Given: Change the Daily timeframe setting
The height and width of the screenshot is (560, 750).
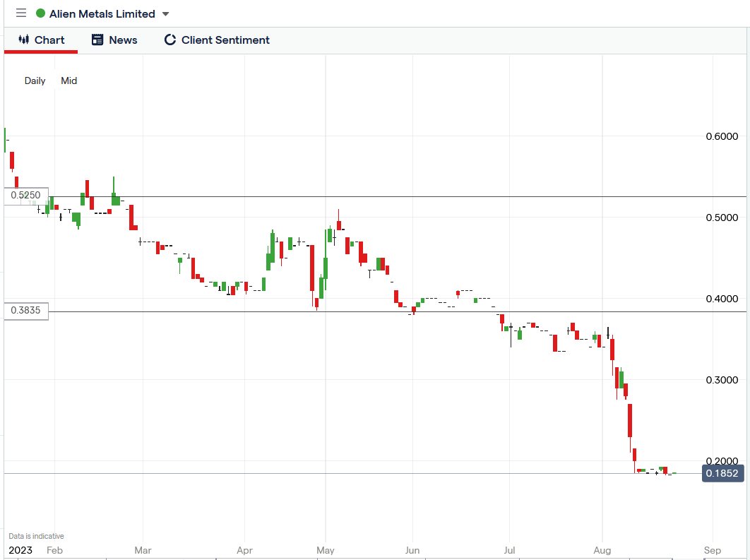Looking at the screenshot, I should (x=35, y=81).
